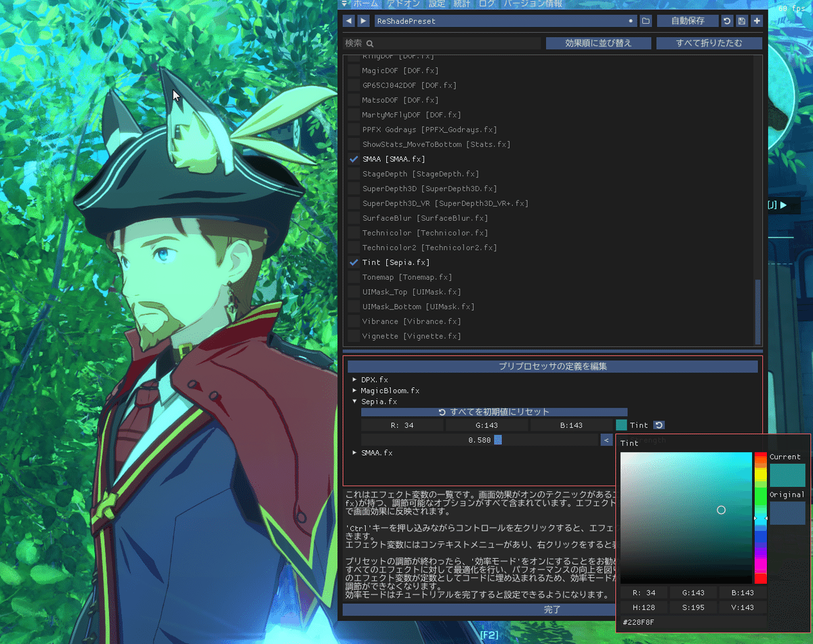This screenshot has height=644, width=813.
Task: Click the #228F8F hex color field
Action: [693, 622]
